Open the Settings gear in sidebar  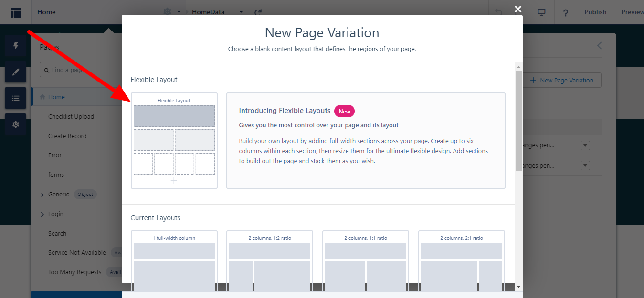tap(16, 124)
